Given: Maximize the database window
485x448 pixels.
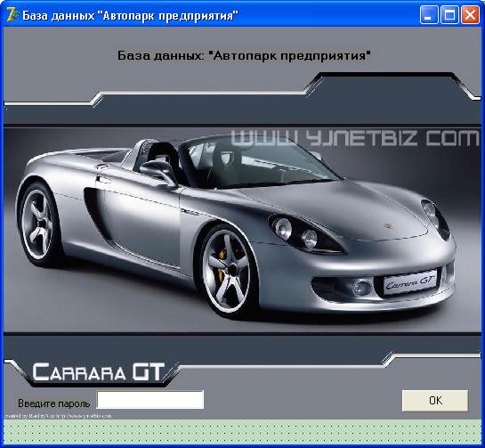Looking at the screenshot, I should 449,15.
